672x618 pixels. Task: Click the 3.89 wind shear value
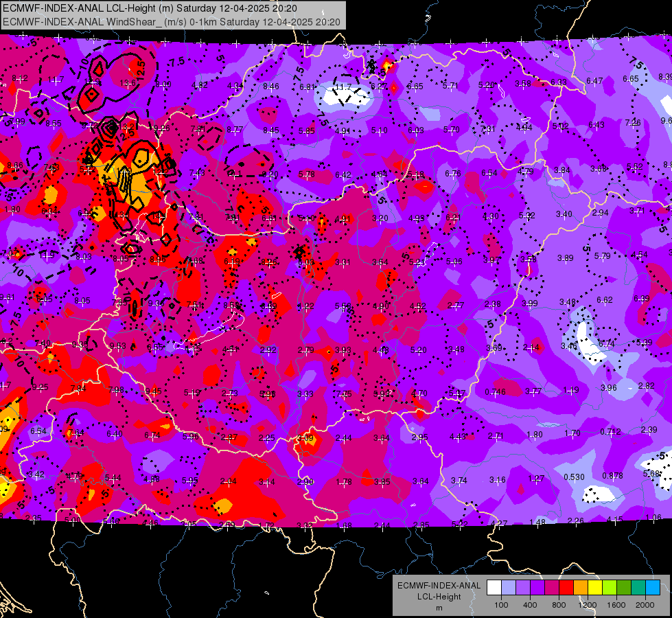pos(566,257)
